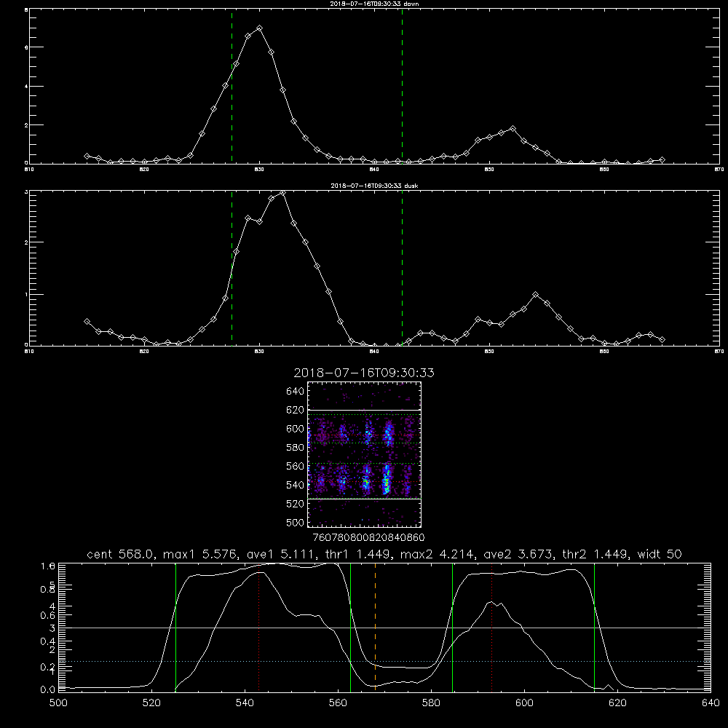
Task: Click the 'widt 50' value in bottom title
Action: (x=660, y=554)
